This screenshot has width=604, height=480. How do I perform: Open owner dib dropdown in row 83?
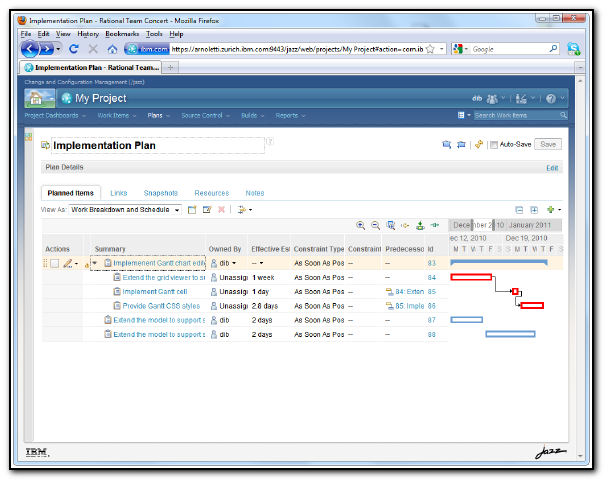(234, 263)
